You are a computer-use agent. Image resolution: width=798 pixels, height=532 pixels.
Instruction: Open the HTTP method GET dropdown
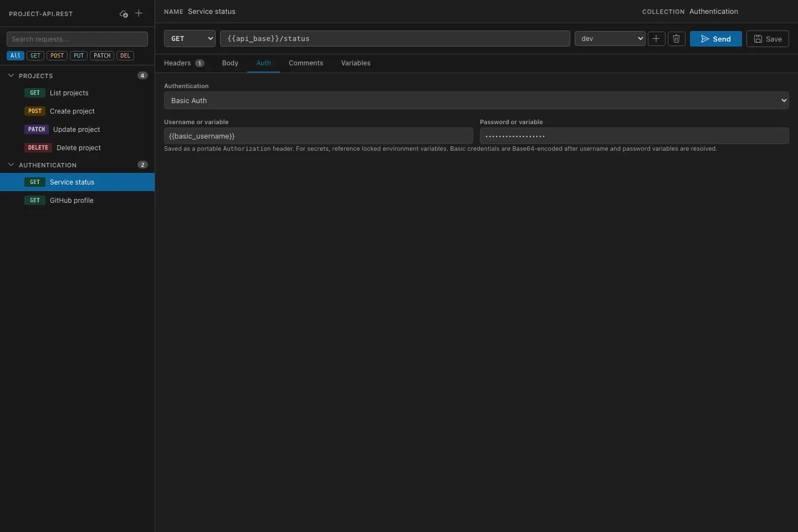[190, 39]
